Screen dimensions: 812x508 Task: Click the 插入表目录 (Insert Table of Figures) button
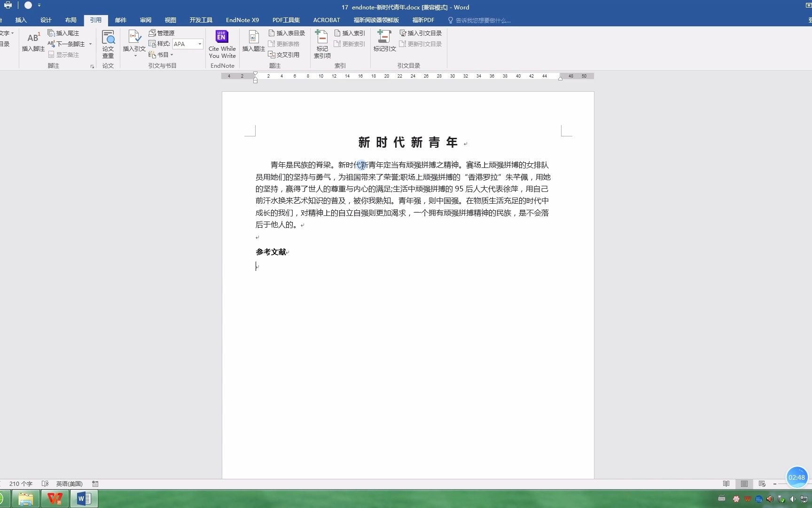[287, 33]
